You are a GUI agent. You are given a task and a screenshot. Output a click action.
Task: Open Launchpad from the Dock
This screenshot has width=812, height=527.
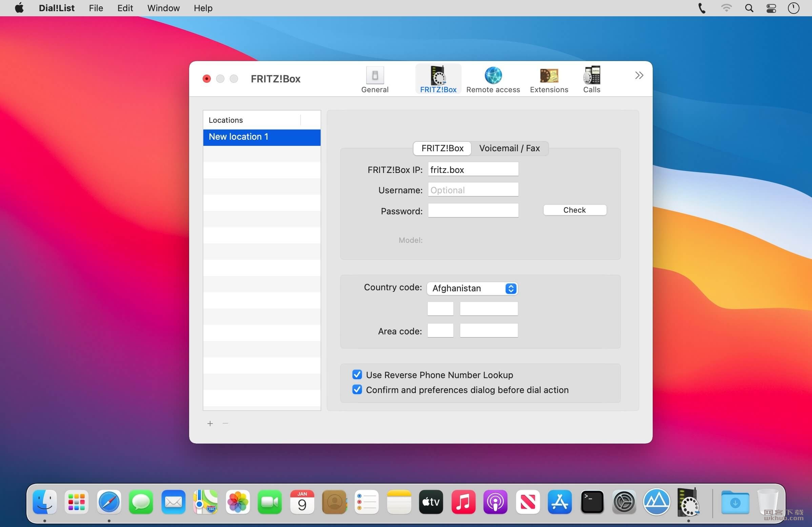pyautogui.click(x=77, y=502)
